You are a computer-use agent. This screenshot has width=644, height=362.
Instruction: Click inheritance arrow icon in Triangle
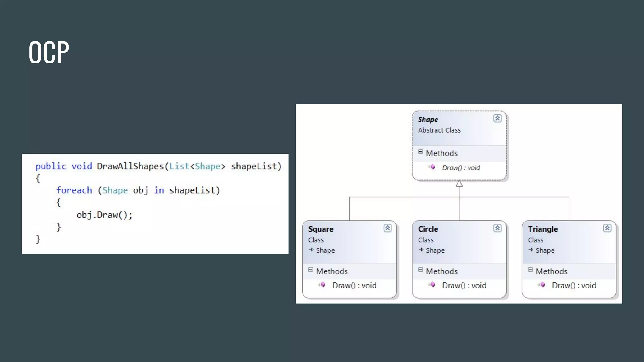tap(531, 250)
